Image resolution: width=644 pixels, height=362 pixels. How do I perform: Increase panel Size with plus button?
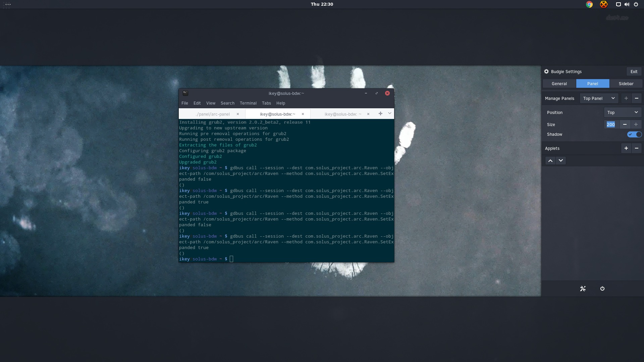(x=636, y=124)
